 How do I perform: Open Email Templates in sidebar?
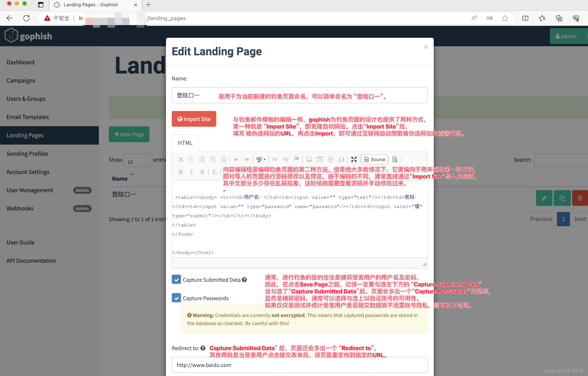tap(28, 117)
